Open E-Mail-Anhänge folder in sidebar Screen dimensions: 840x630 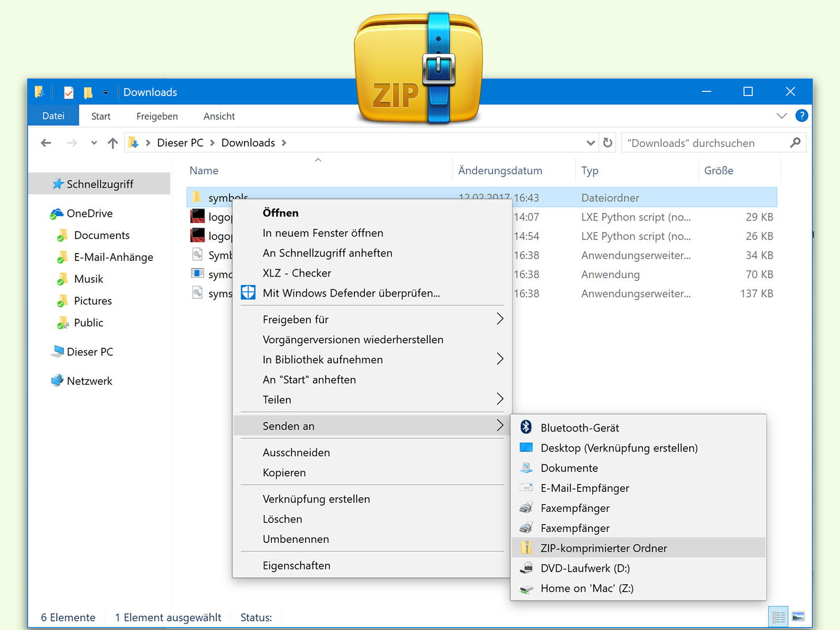pyautogui.click(x=113, y=257)
